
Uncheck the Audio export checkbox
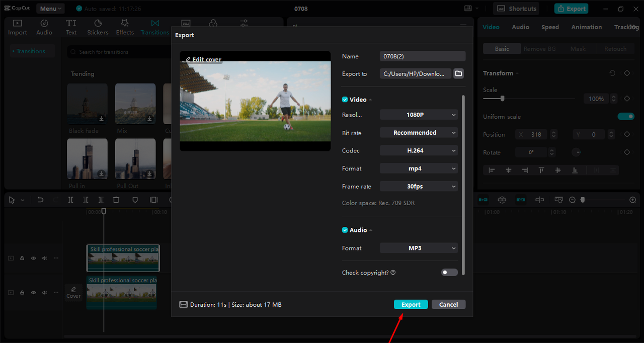345,230
